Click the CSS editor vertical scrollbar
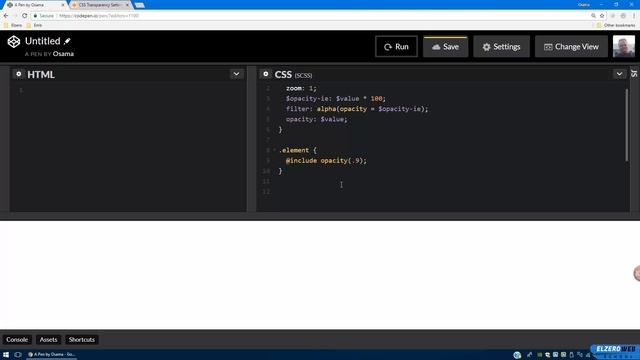Image resolution: width=640 pixels, height=360 pixels. click(x=627, y=124)
